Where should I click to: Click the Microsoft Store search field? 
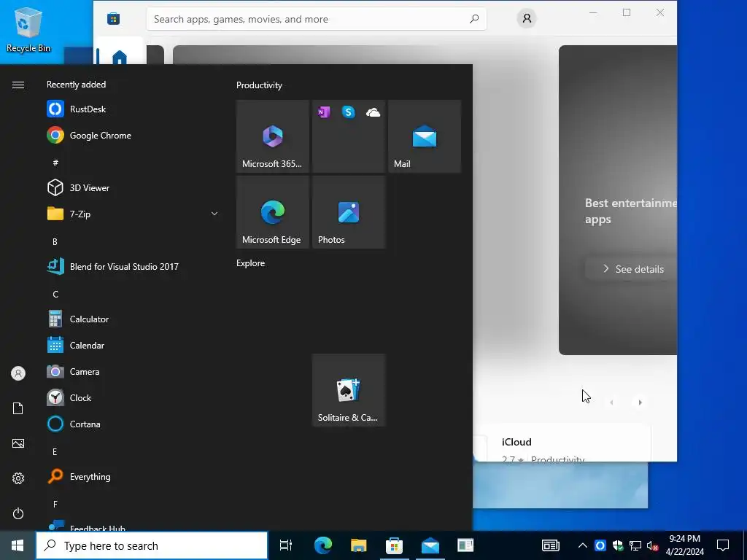(317, 19)
